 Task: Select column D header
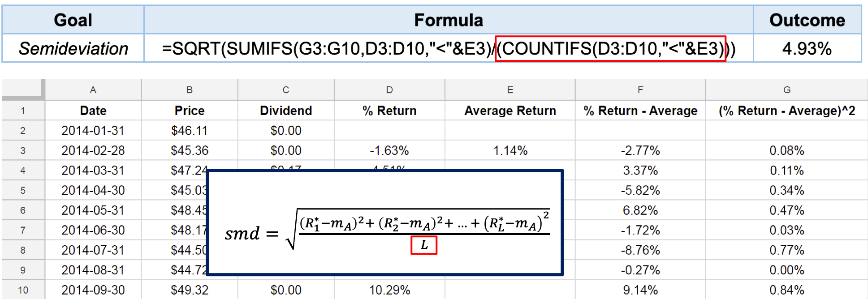pos(389,90)
